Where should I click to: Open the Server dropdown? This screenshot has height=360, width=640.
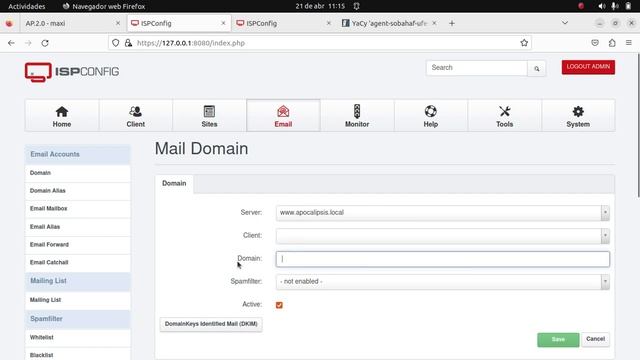point(442,213)
